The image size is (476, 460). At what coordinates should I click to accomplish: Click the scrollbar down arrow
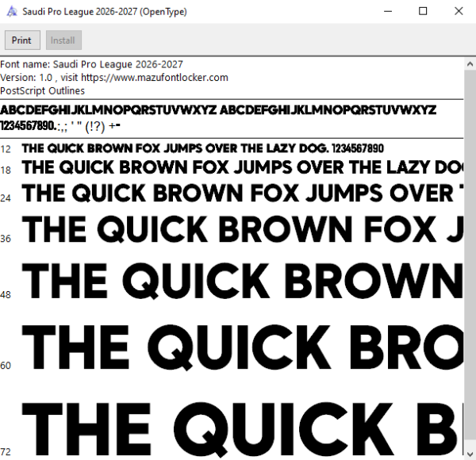pos(470,454)
